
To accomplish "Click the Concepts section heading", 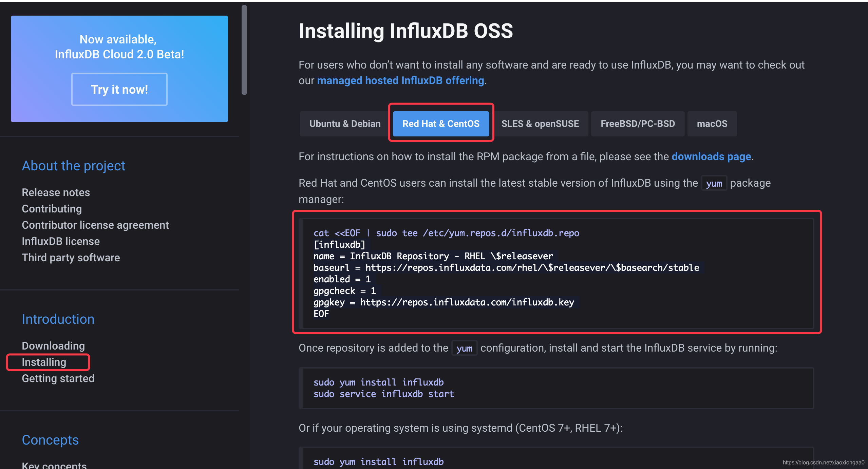I will pyautogui.click(x=50, y=440).
